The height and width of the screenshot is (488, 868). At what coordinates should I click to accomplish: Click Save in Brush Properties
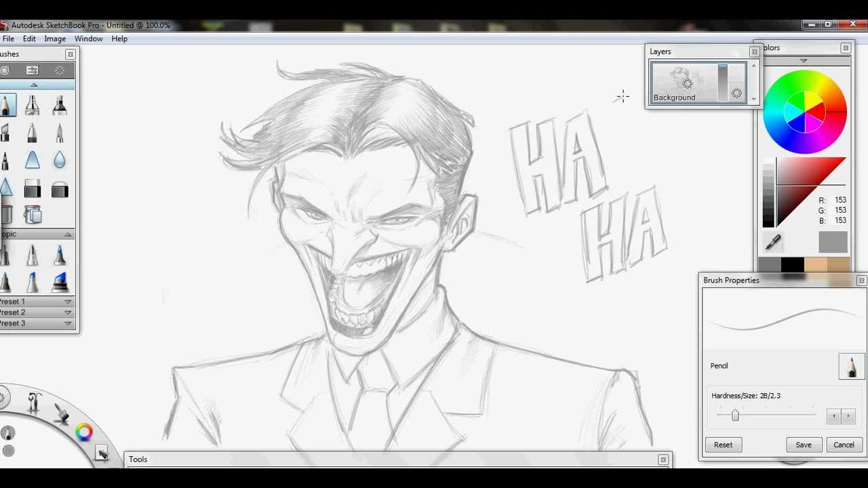804,445
